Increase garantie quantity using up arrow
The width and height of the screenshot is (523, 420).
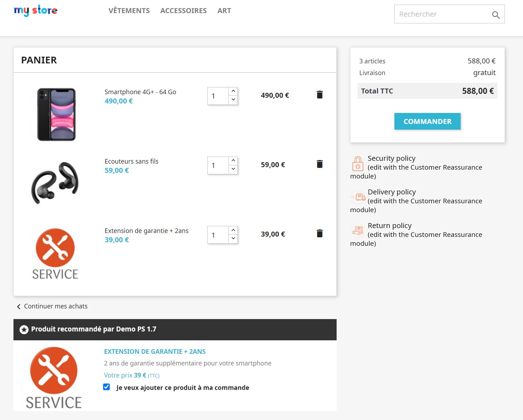(x=233, y=230)
